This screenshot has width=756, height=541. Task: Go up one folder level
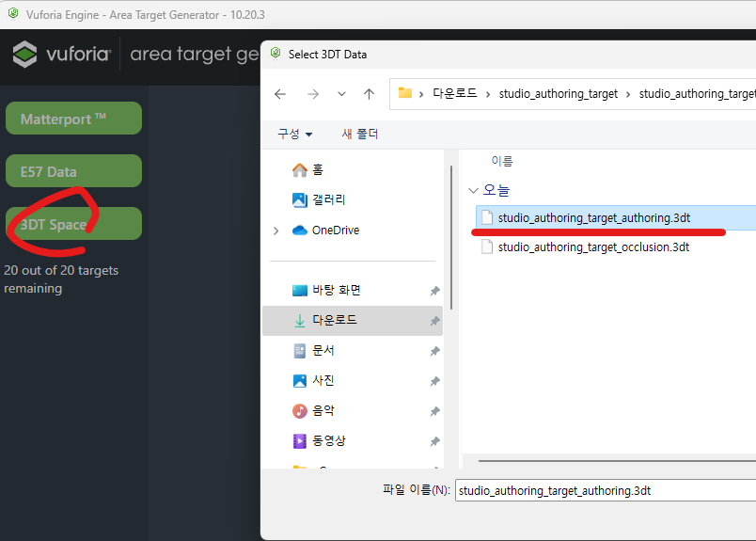(369, 94)
